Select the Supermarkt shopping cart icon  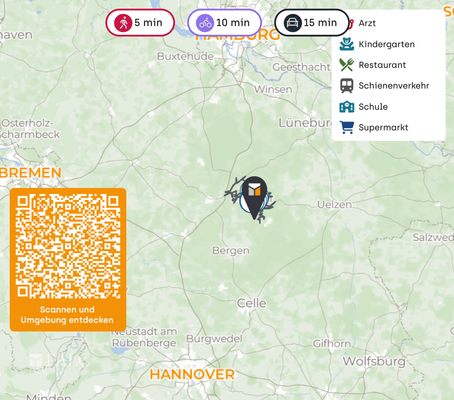point(347,127)
